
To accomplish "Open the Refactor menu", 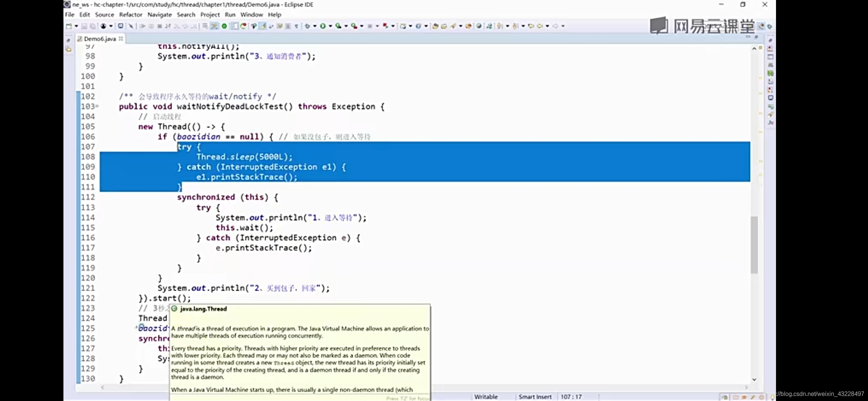I will (x=131, y=14).
